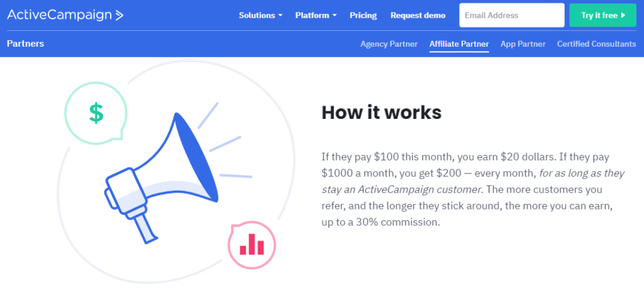
Task: Click the arrow in Try it free
Action: [x=623, y=15]
